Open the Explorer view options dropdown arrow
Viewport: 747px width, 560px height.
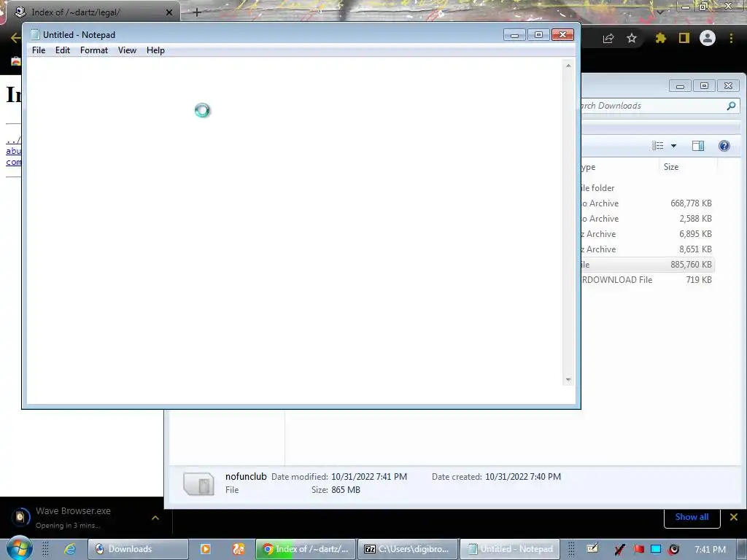[x=673, y=146]
